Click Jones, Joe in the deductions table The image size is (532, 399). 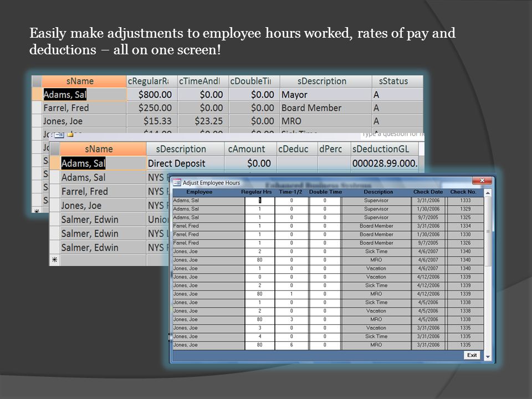coord(103,206)
